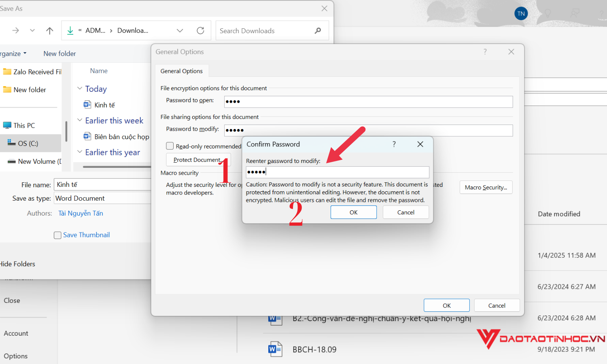This screenshot has height=364, width=607.
Task: Click the TN account avatar
Action: 521,14
